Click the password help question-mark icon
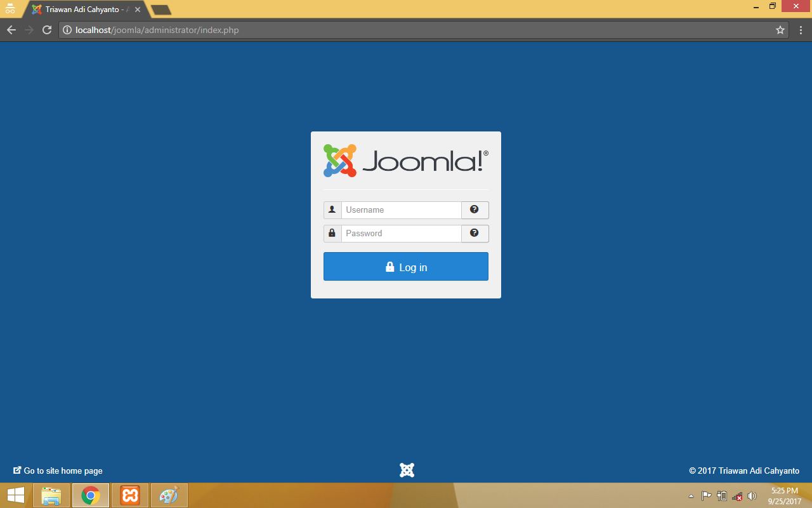This screenshot has width=812, height=508. click(475, 233)
